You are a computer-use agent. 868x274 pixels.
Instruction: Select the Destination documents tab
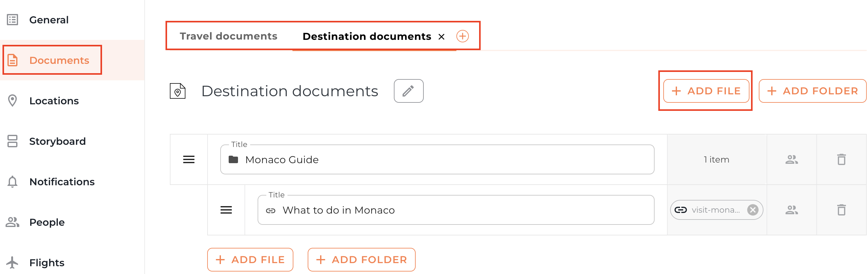point(366,36)
